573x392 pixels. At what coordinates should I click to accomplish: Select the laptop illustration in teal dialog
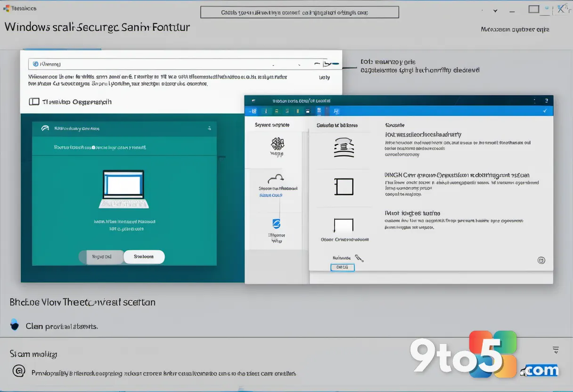pos(123,189)
